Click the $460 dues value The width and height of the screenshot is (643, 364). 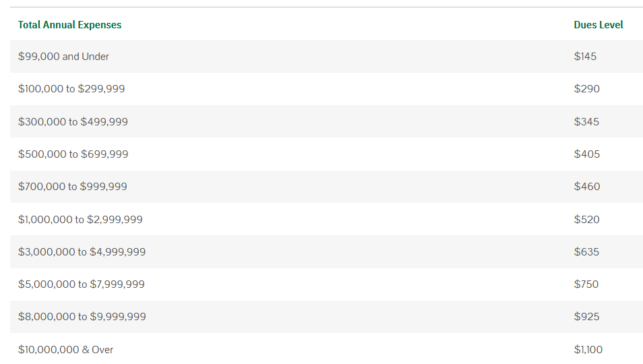(x=586, y=187)
